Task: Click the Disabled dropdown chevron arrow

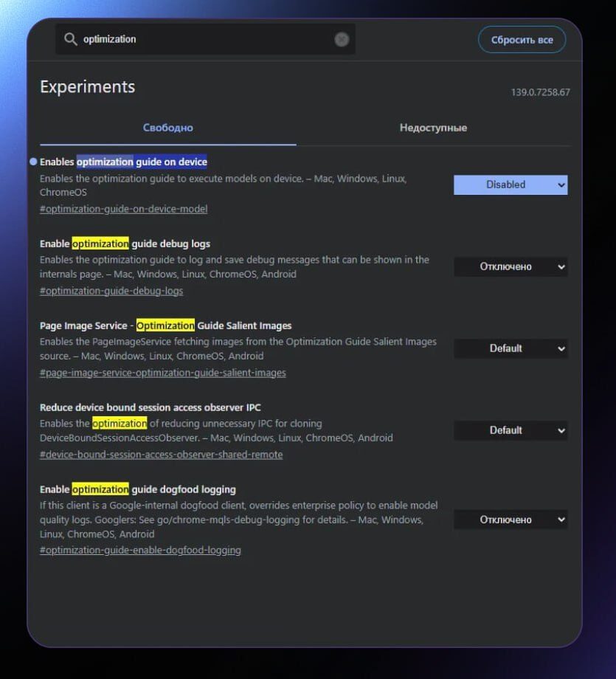Action: 559,185
